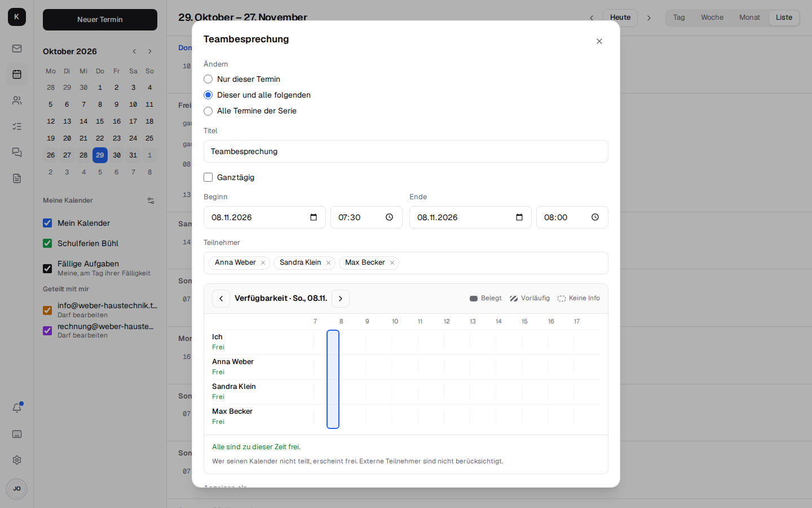Enable the Ganztägig checkbox
Screen dimensions: 812x508
pos(208,177)
